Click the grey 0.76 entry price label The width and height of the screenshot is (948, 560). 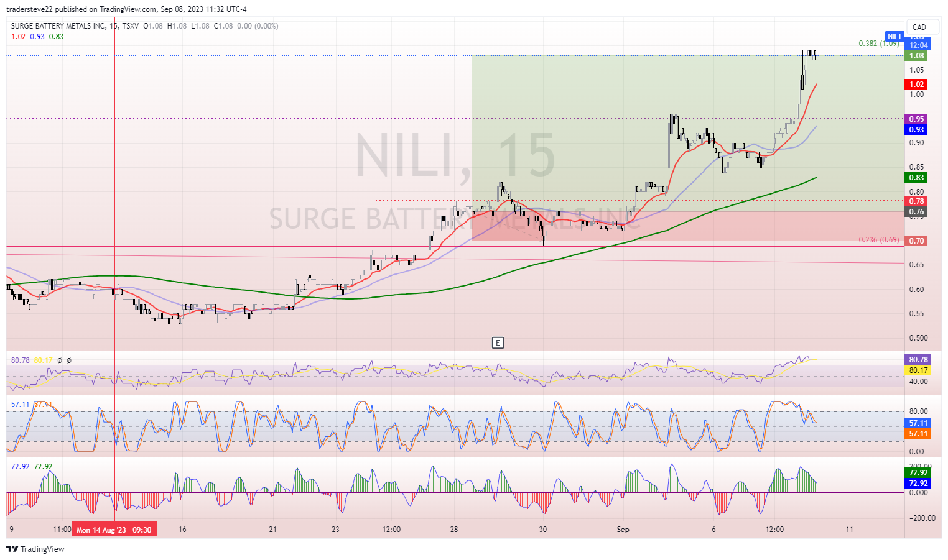coord(916,212)
